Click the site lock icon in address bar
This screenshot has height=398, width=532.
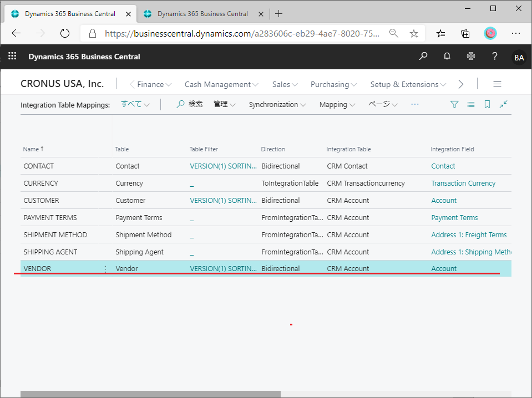pos(92,33)
